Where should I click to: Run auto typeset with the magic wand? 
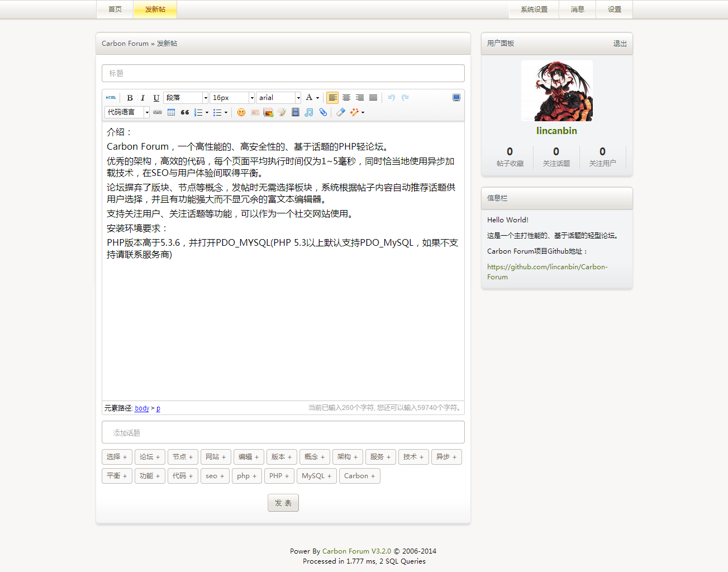point(354,112)
